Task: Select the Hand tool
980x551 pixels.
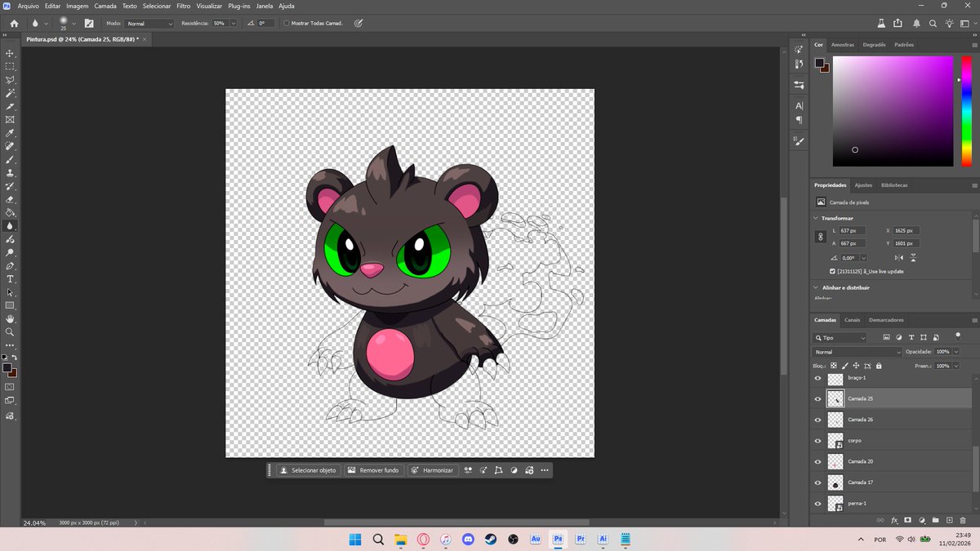Action: tap(10, 318)
